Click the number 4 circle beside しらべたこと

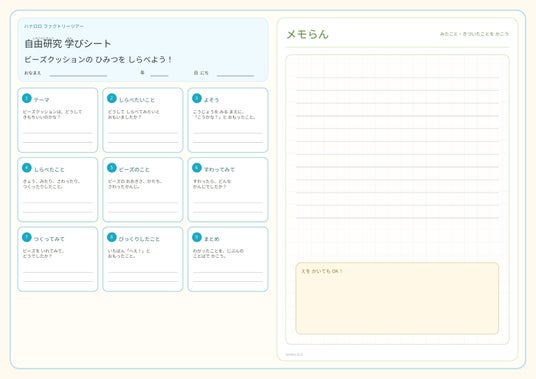click(27, 168)
